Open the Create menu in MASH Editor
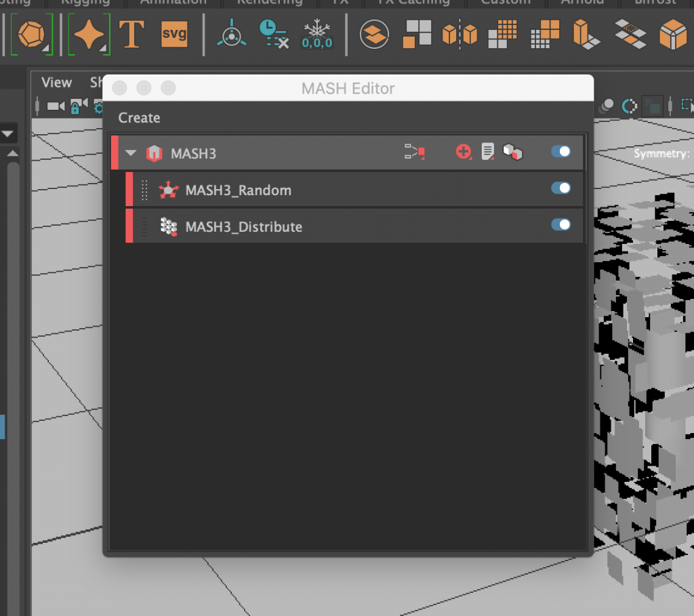The width and height of the screenshot is (694, 616). pyautogui.click(x=139, y=118)
